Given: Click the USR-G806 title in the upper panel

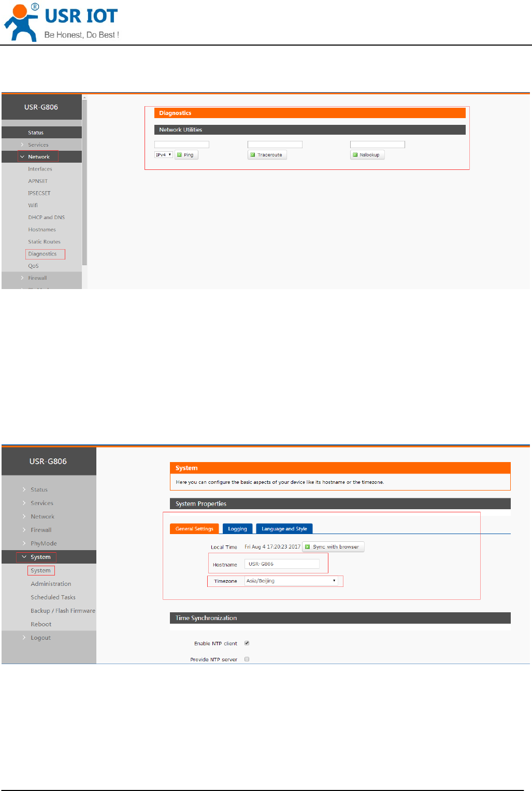Looking at the screenshot, I should [x=41, y=107].
